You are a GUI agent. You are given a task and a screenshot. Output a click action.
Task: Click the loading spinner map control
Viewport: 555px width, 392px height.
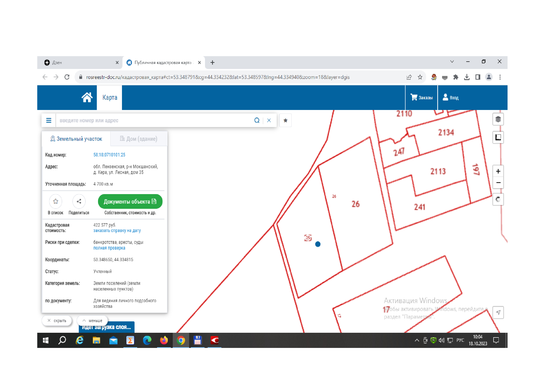tap(498, 199)
